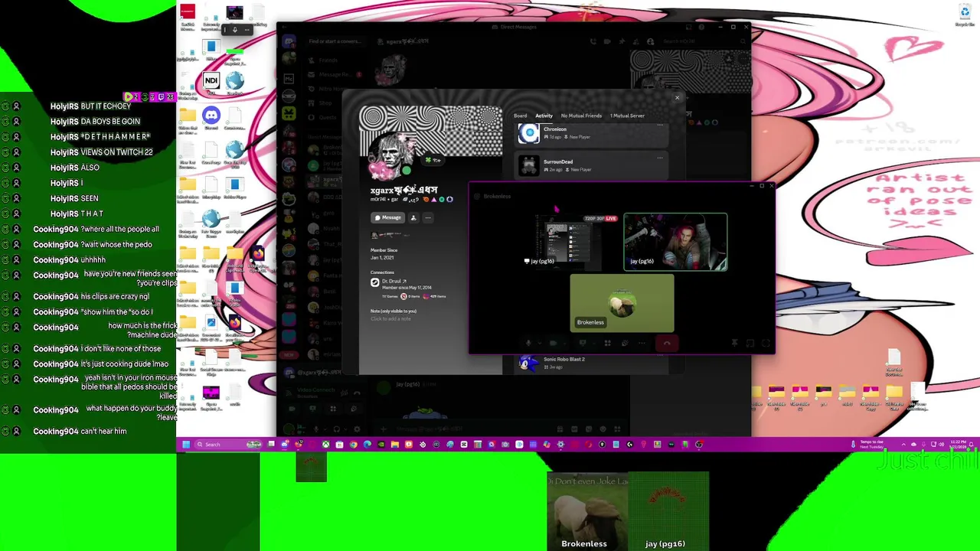The image size is (980, 551).
Task: Select the jay (pg16) webcam tile
Action: (675, 242)
